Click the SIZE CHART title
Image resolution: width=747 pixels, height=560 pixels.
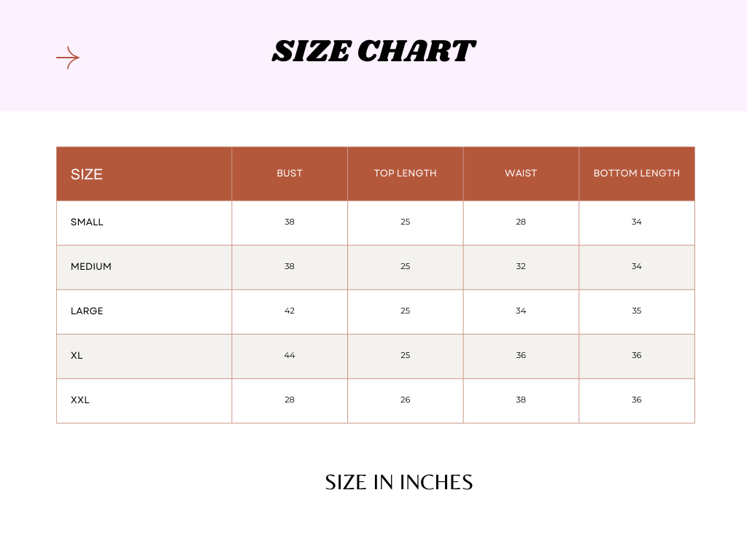coord(373,52)
